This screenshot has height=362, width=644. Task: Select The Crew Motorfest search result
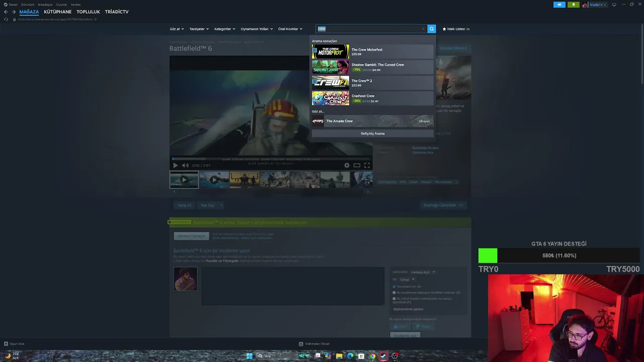click(372, 51)
